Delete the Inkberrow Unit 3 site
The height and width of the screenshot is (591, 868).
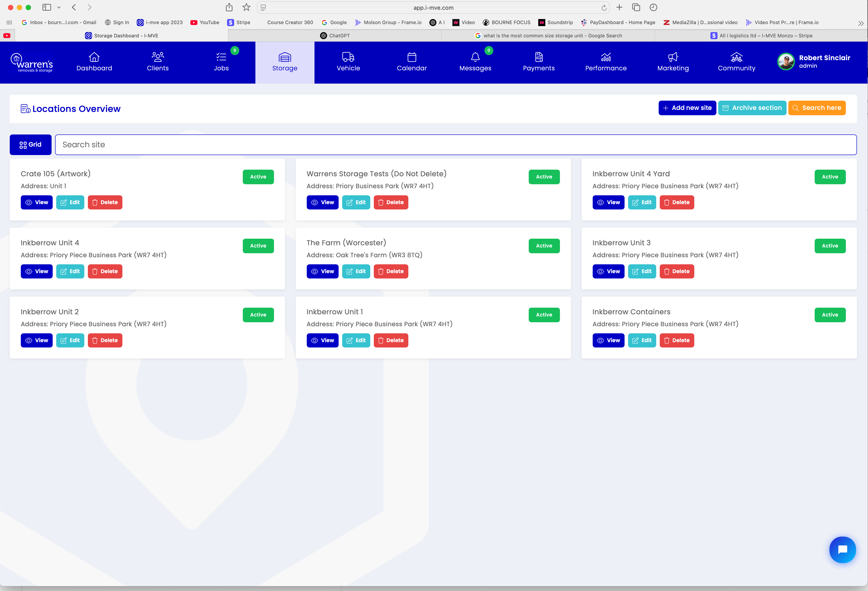coord(676,271)
